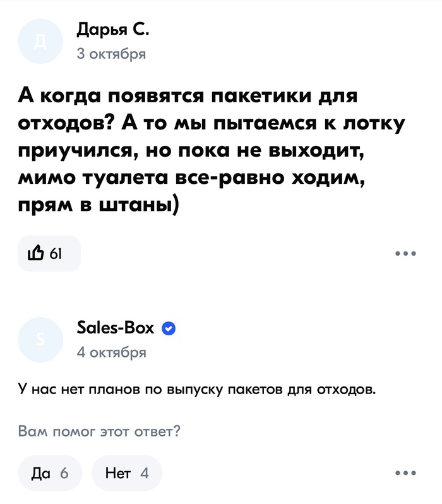The width and height of the screenshot is (442, 504).
Task: Click the Sales-Box reply text about пакетов
Action: pos(197,390)
